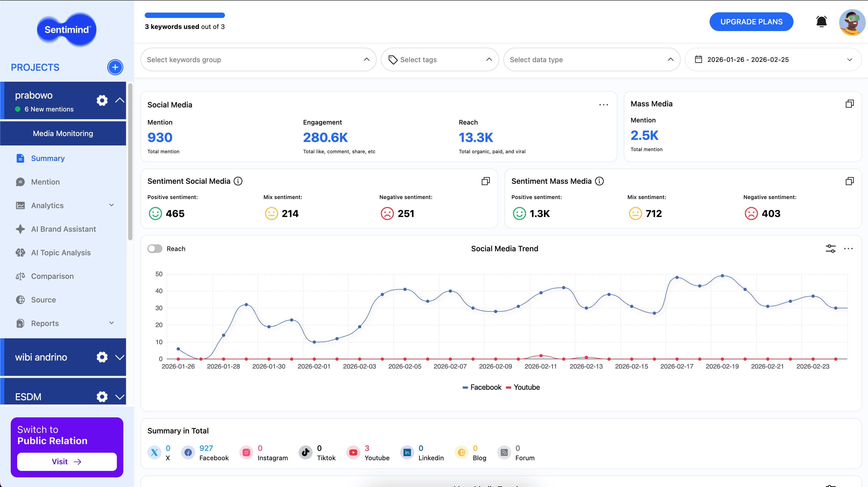Expand Sentiment Social Media card icon
Screen dimensions: 868x487
(x=485, y=181)
